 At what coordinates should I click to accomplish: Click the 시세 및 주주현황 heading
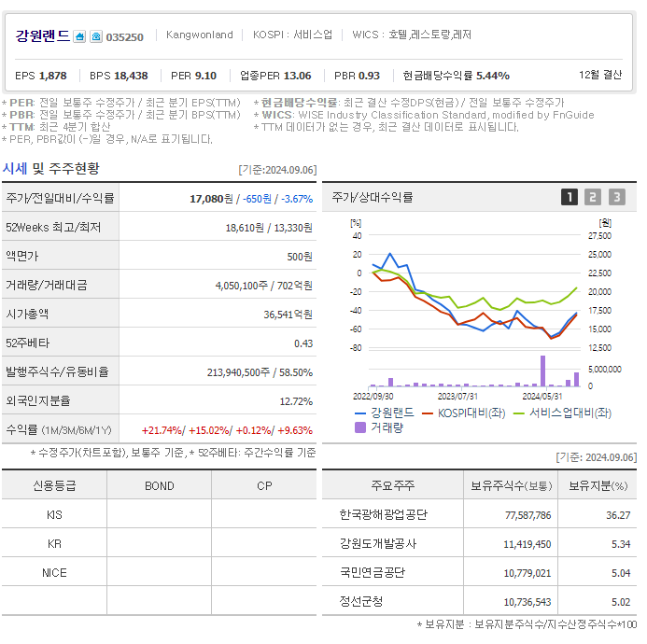(50, 168)
